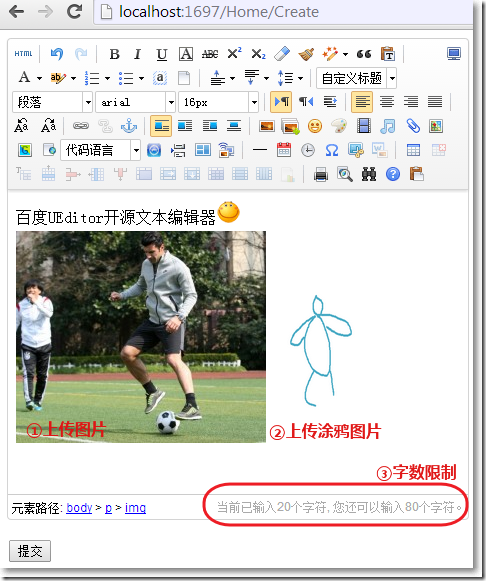
Task: Justify the text
Action: click(x=435, y=102)
